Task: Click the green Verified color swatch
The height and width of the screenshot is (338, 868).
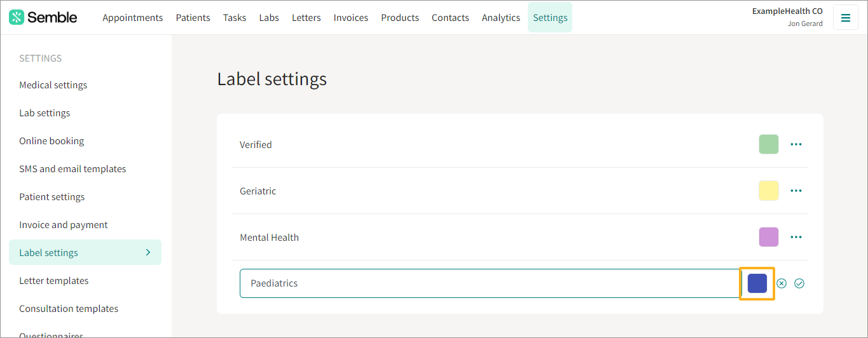Action: tap(768, 144)
